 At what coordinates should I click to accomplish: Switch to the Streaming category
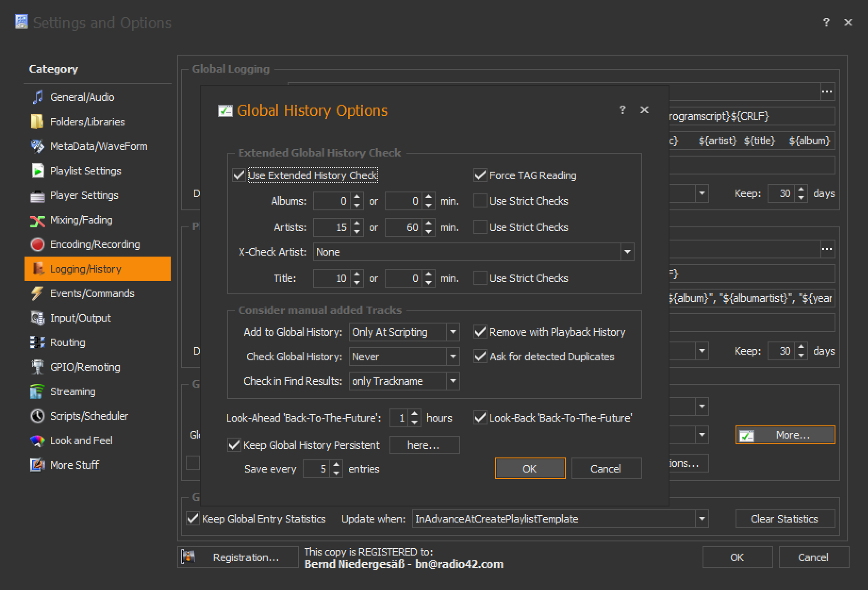(x=73, y=391)
